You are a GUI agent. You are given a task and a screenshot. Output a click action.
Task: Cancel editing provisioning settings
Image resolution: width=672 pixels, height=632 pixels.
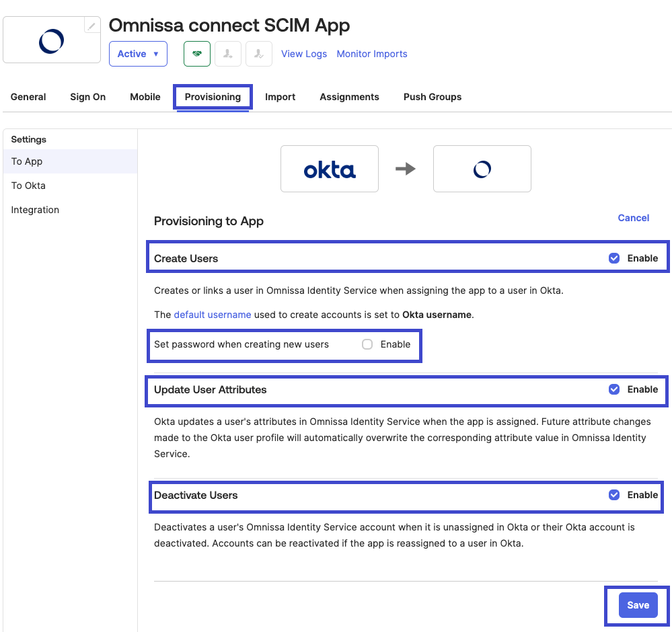tap(634, 218)
